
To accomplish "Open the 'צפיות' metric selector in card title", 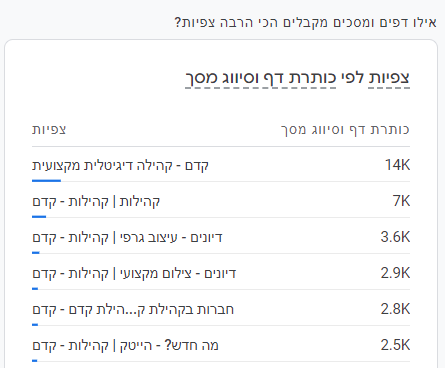I will [x=389, y=78].
